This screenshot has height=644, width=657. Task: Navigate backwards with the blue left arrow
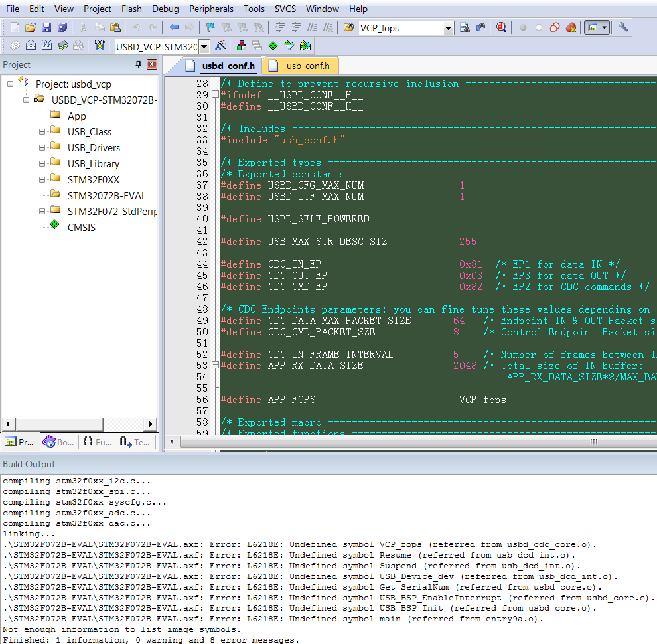(x=174, y=28)
